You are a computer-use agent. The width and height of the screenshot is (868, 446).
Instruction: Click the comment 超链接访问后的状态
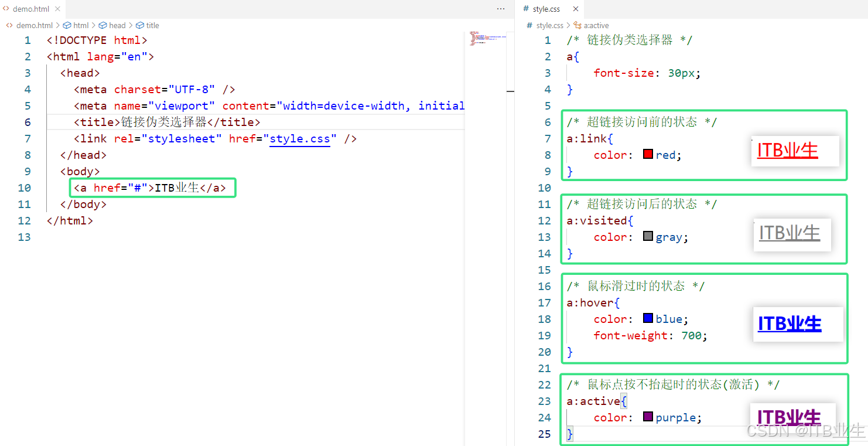[642, 205]
